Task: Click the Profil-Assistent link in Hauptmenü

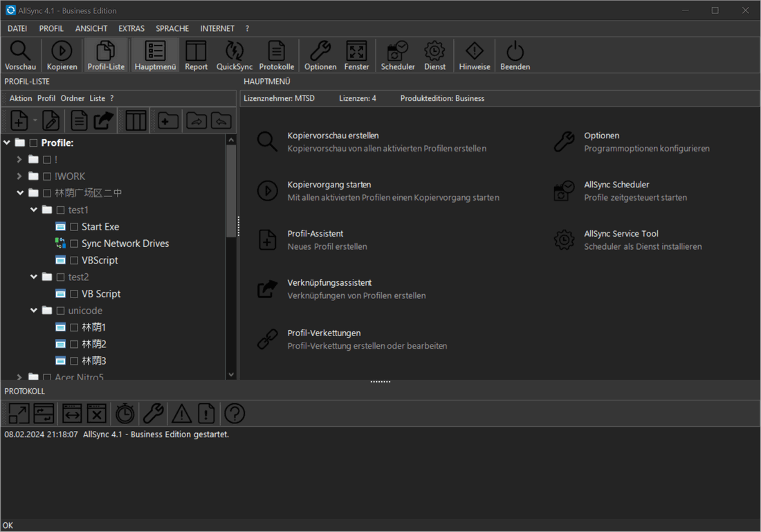Action: tap(315, 234)
